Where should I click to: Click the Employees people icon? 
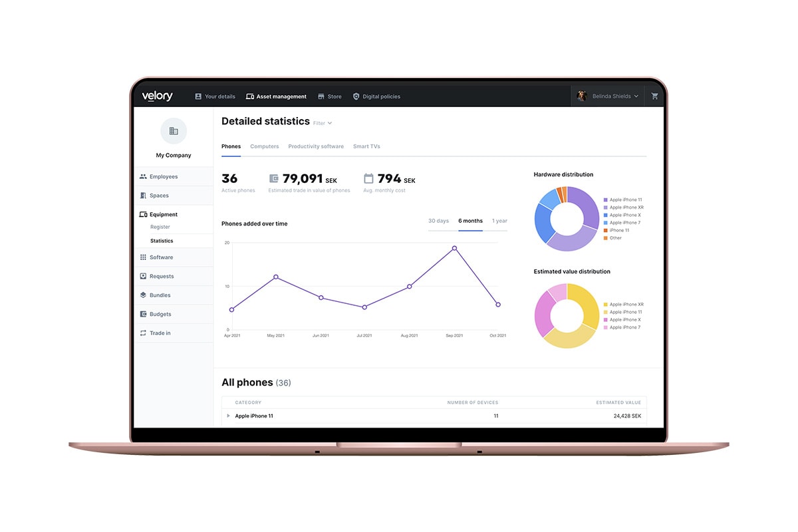(x=143, y=176)
